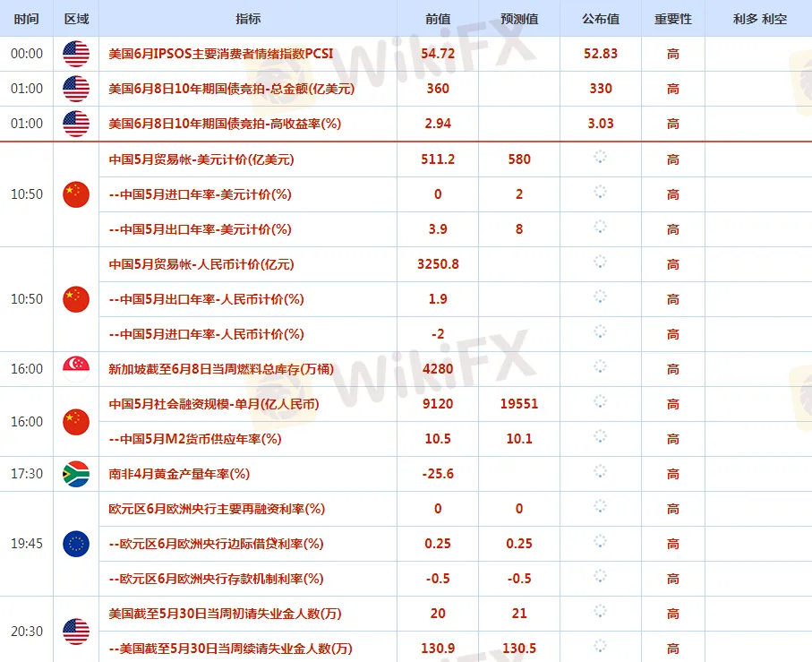Viewport: 812px width, 662px height.
Task: Click the US flag in the IPSOS PCSI row
Action: (x=76, y=54)
